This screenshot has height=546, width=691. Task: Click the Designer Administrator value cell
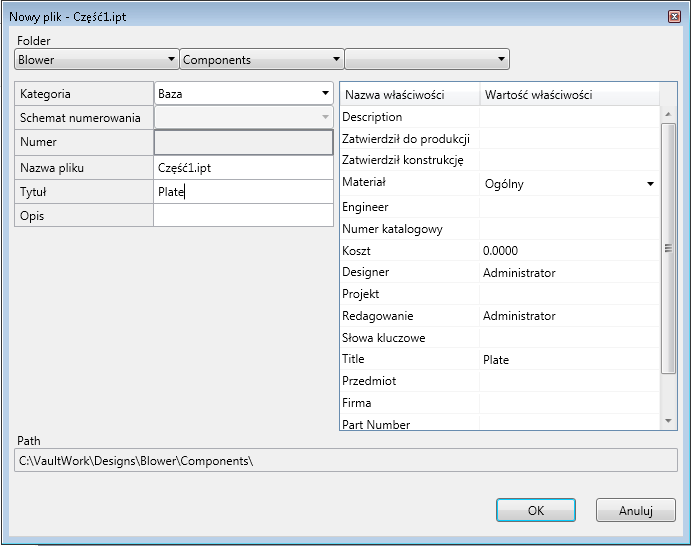coord(569,272)
